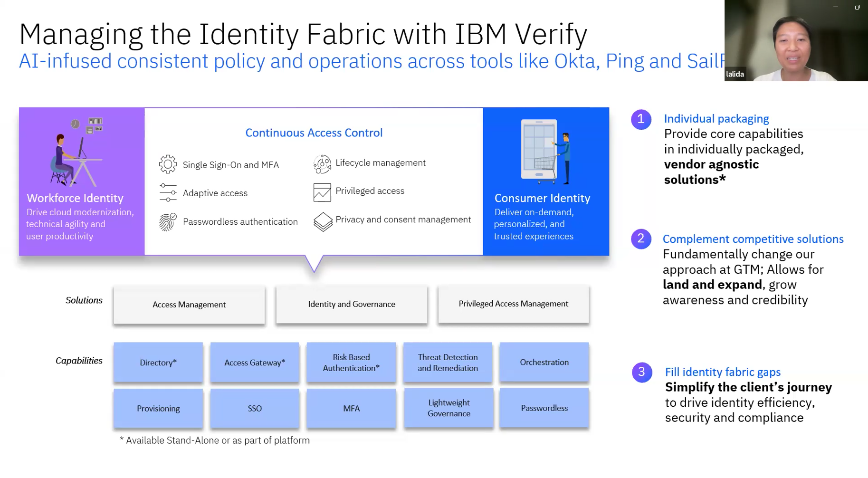
Task: Click the Deliver on-demand, personalized description text
Action: [534, 224]
